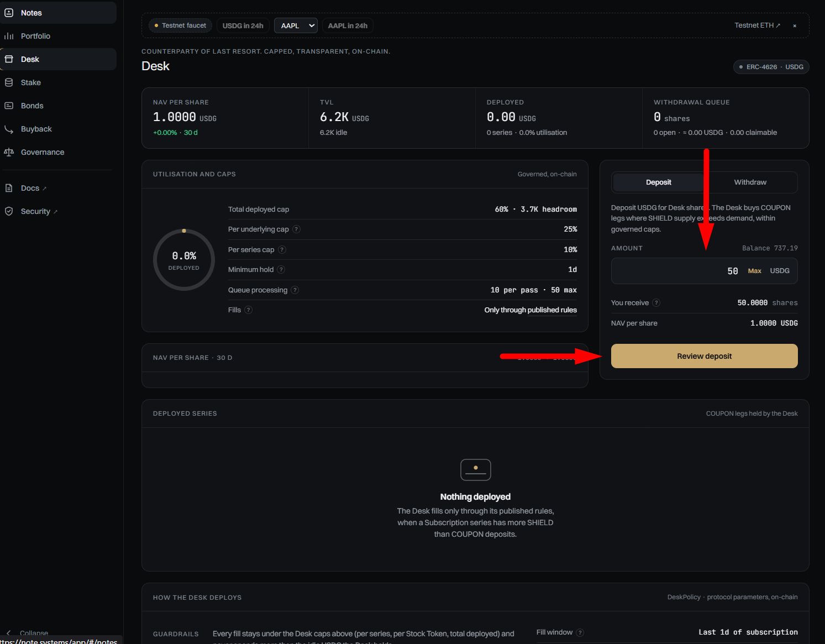The width and height of the screenshot is (825, 644).
Task: Select the Desk sidebar icon
Action: coord(9,59)
